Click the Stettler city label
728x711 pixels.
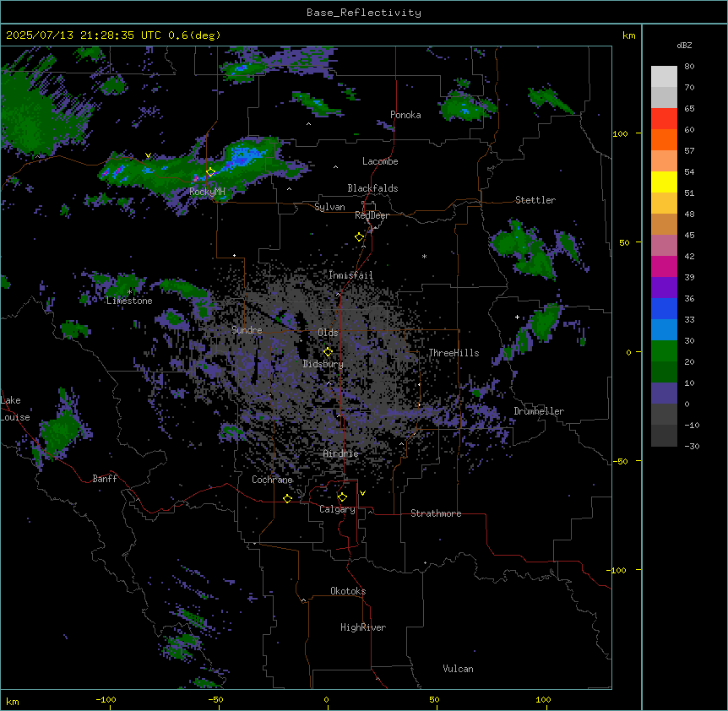pyautogui.click(x=535, y=200)
